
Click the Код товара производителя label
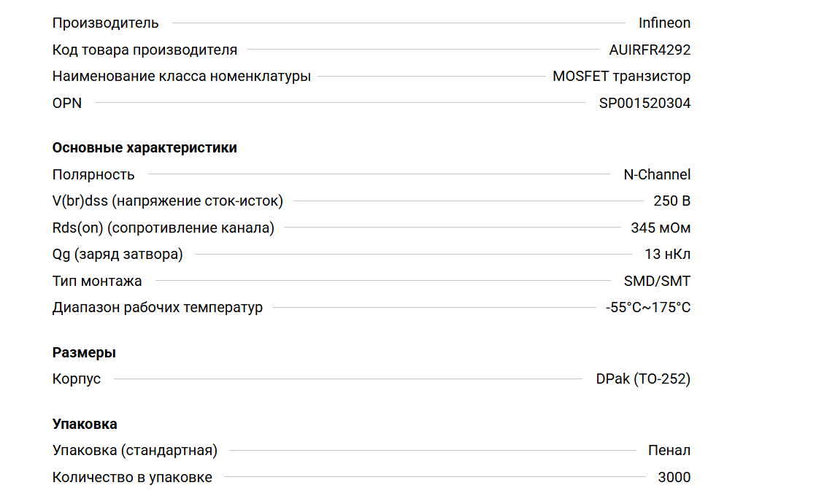point(145,50)
